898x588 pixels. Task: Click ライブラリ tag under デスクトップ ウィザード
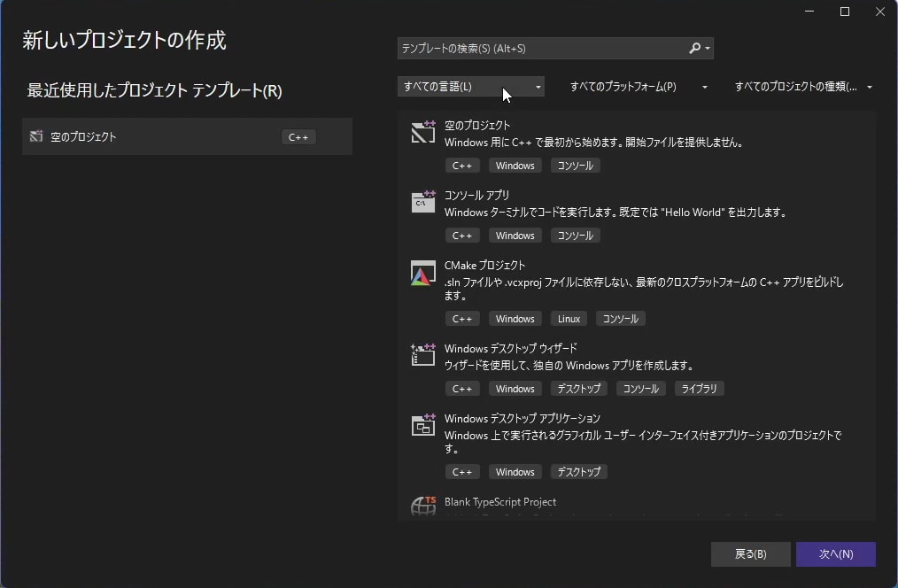[x=700, y=389]
